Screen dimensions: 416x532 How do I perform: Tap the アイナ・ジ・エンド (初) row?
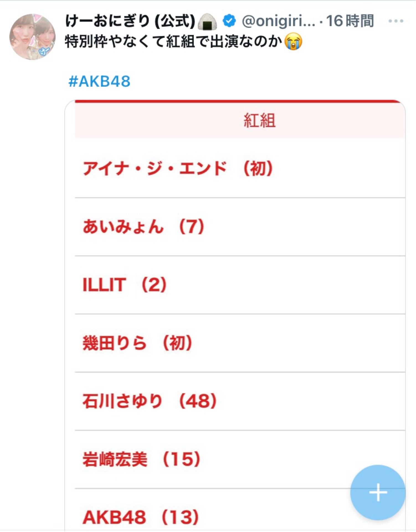178,168
